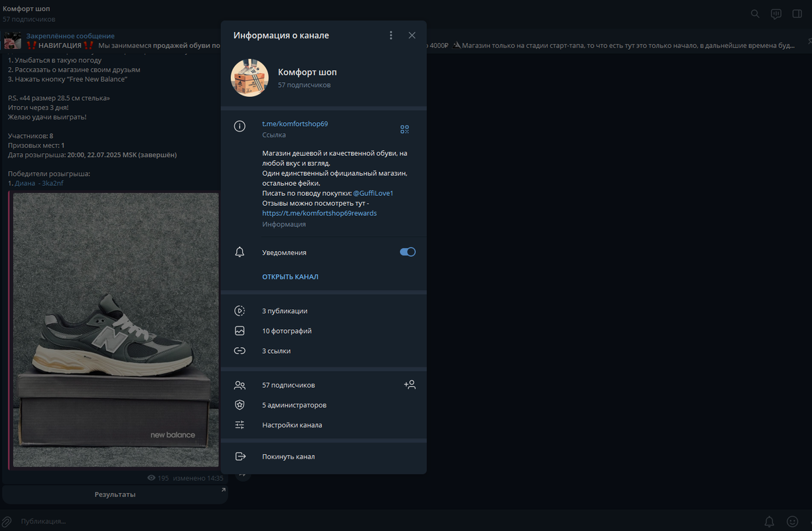Click ОТКРЫТЬ КАНАЛ button
The image size is (812, 531).
click(x=290, y=277)
